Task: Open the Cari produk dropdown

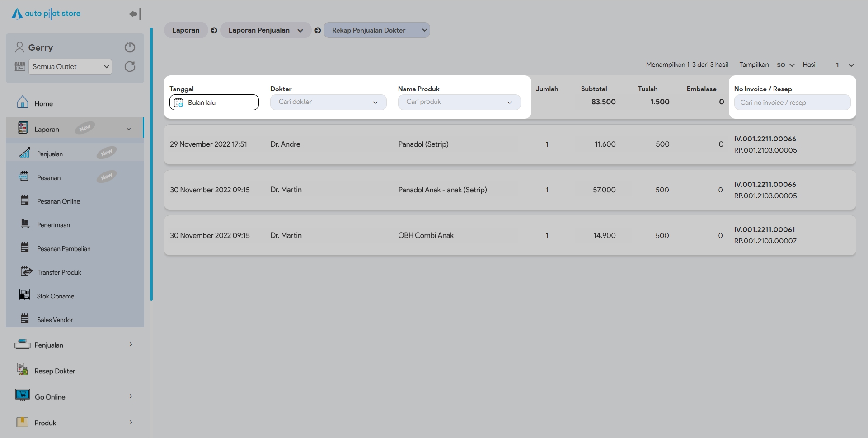Action: point(459,102)
